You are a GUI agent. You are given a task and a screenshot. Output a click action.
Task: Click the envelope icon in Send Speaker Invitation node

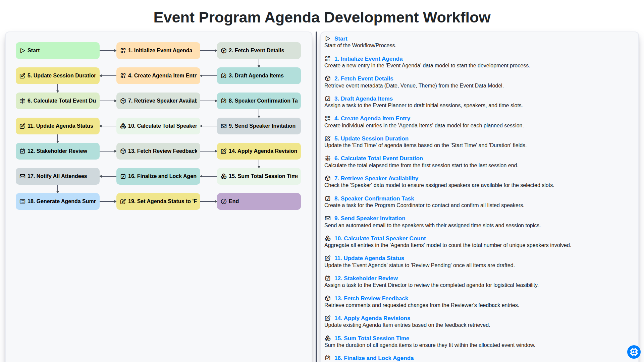224,126
